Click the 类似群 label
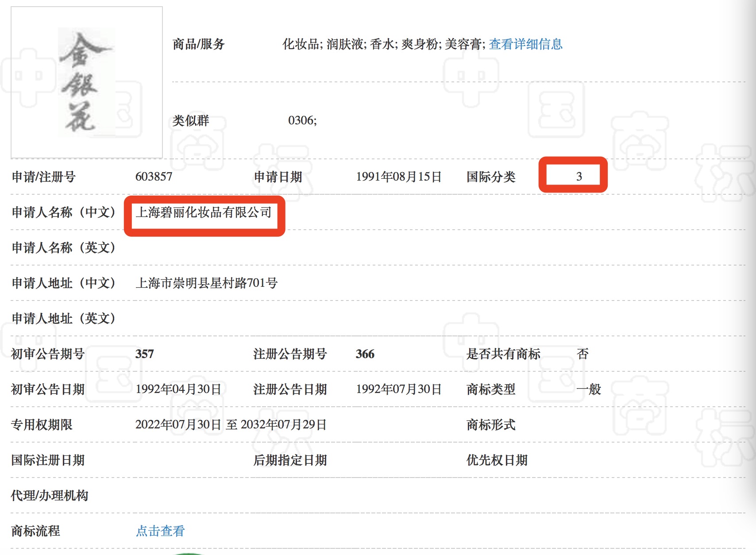Viewport: 756px width, 555px height. (x=190, y=120)
